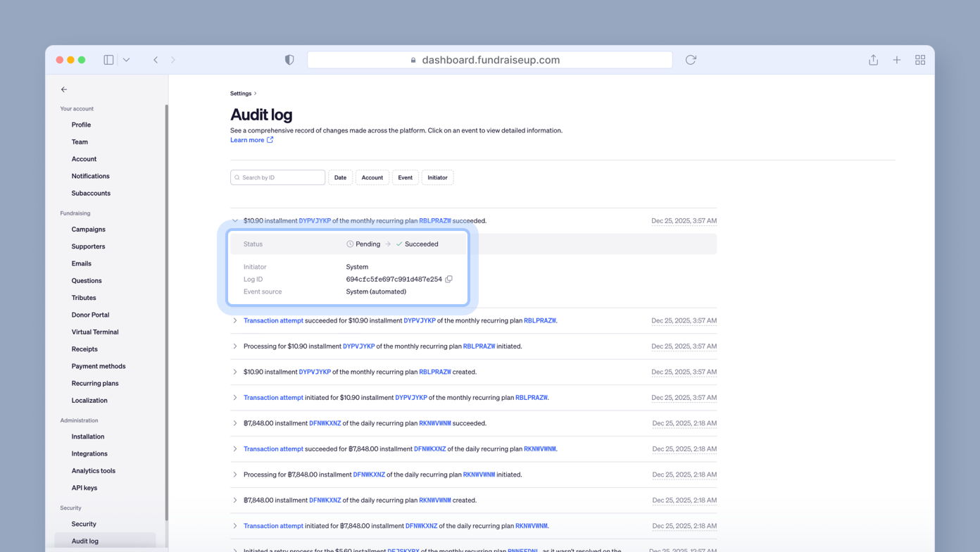Open a new browser tab
980x552 pixels.
896,60
